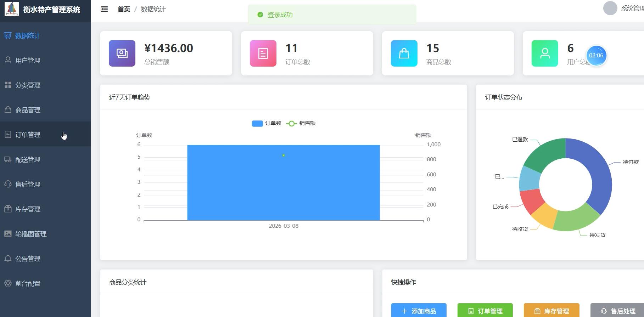Image resolution: width=644 pixels, height=317 pixels.
Task: Open the 订单管理 sidebar menu
Action: (x=45, y=135)
